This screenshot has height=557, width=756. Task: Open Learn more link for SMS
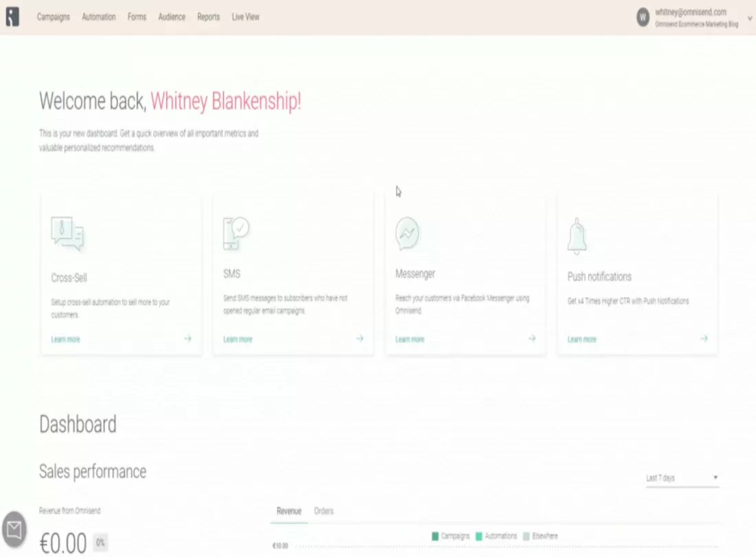coord(238,339)
